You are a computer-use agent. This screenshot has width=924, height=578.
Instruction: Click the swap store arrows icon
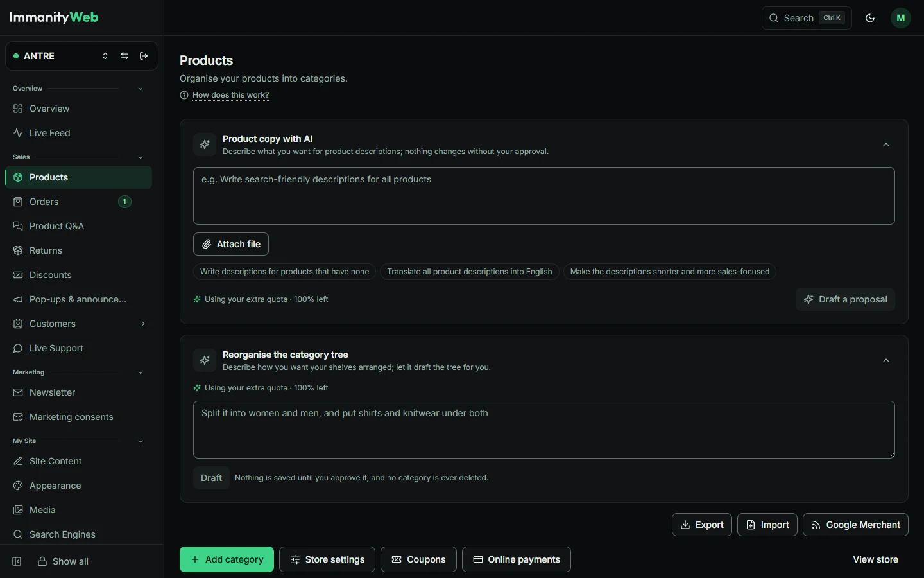pos(124,56)
